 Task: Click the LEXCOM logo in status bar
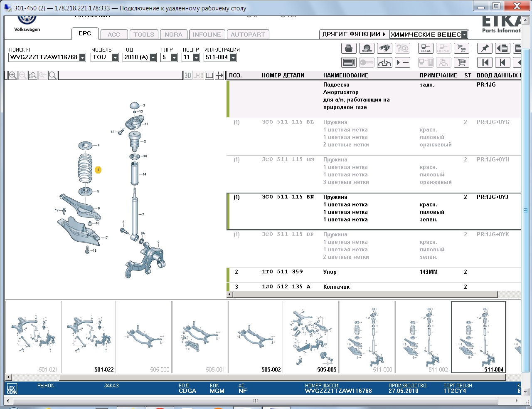[12, 389]
